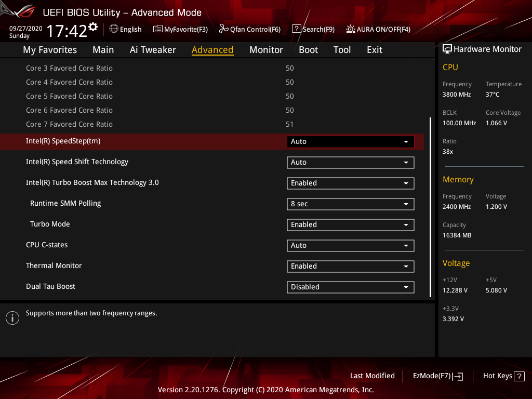Click memory capacity value 16384 MB

coord(457,235)
